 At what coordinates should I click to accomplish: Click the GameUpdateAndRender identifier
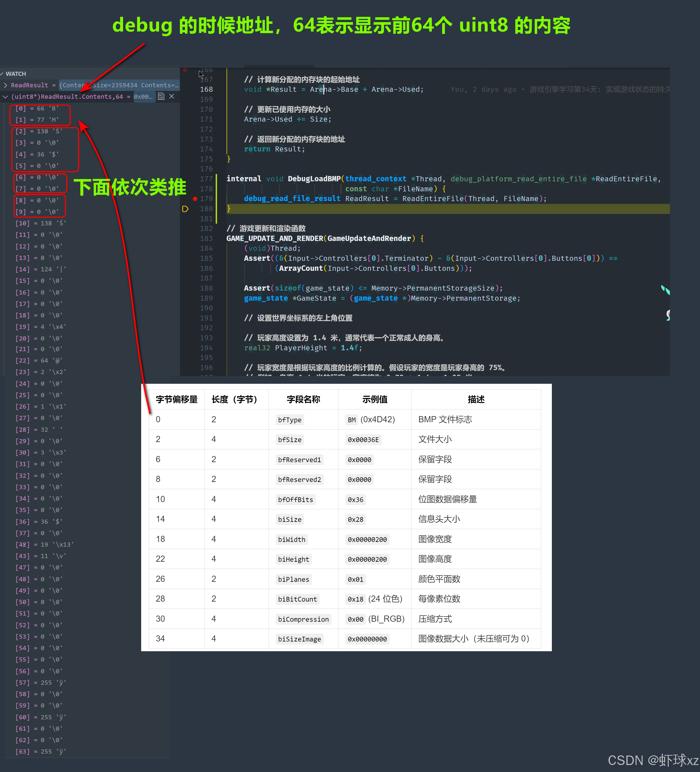pyautogui.click(x=369, y=238)
